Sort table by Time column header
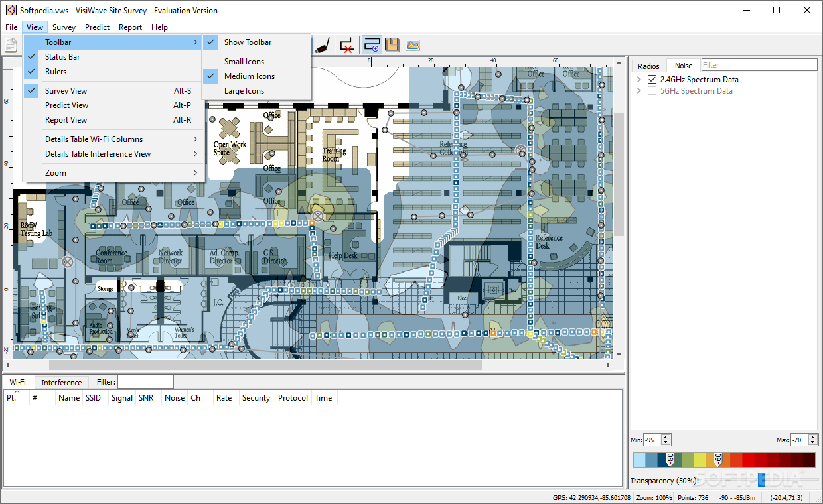The height and width of the screenshot is (504, 823). coord(325,398)
